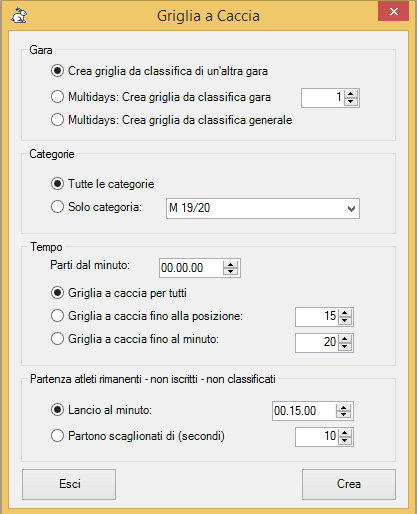Click the category combo box arrow
The height and width of the screenshot is (514, 417).
pyautogui.click(x=351, y=209)
